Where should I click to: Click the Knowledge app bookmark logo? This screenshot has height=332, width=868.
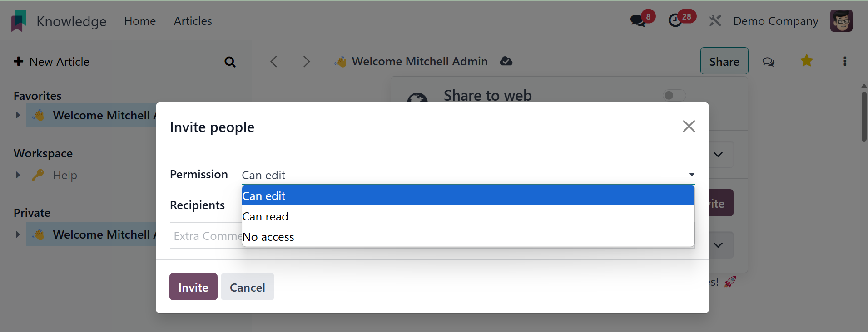pos(18,21)
